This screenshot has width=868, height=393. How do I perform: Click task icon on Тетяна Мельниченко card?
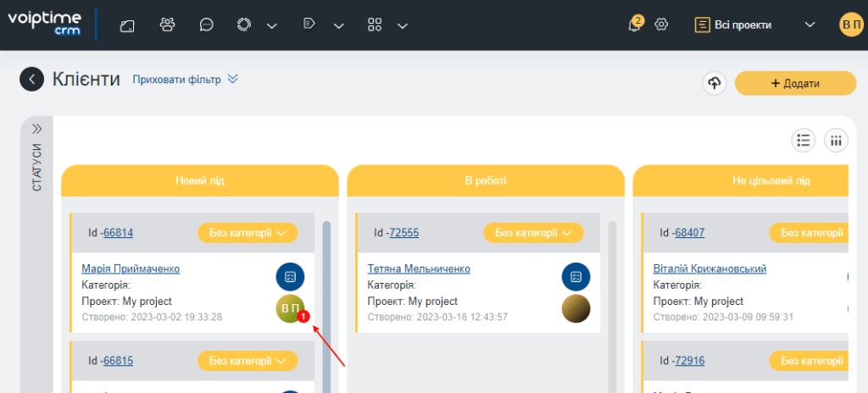click(576, 277)
